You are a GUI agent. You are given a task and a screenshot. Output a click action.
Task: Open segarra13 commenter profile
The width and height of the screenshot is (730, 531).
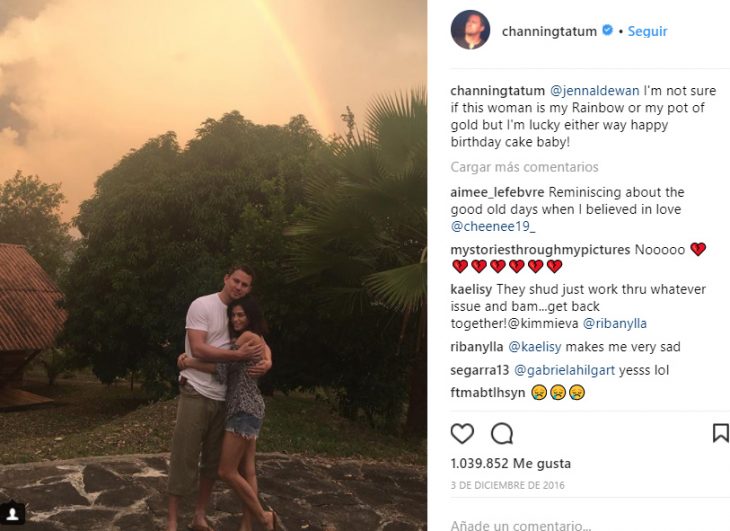coord(480,370)
